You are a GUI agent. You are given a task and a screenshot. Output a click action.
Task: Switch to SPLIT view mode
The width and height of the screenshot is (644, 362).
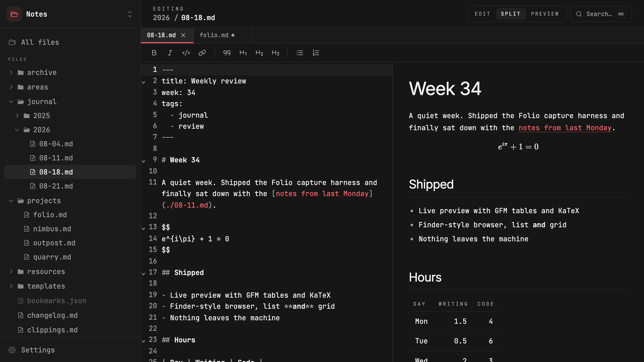[511, 14]
